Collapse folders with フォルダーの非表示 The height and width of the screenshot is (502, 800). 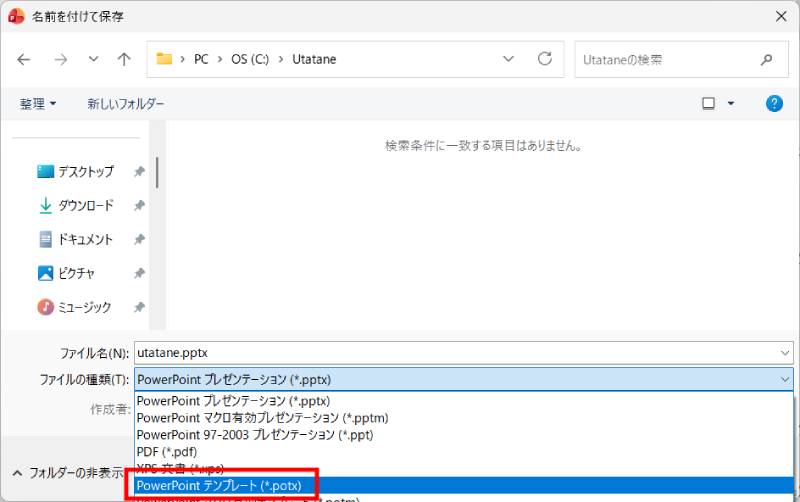(68, 472)
